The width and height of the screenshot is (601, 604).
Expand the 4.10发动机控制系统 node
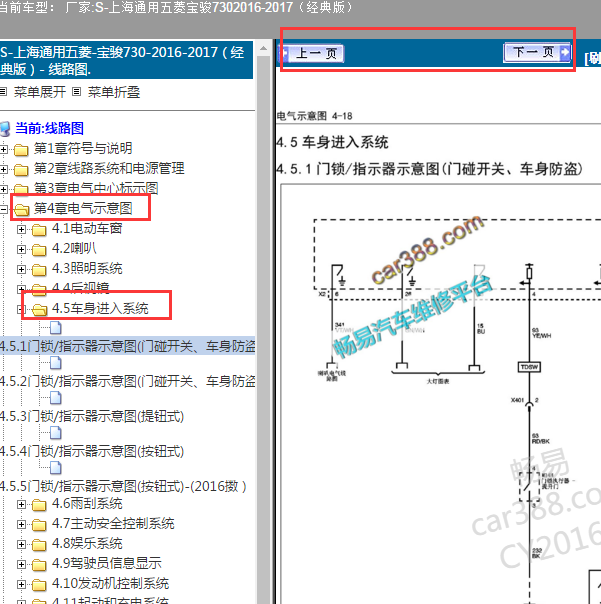(x=21, y=585)
